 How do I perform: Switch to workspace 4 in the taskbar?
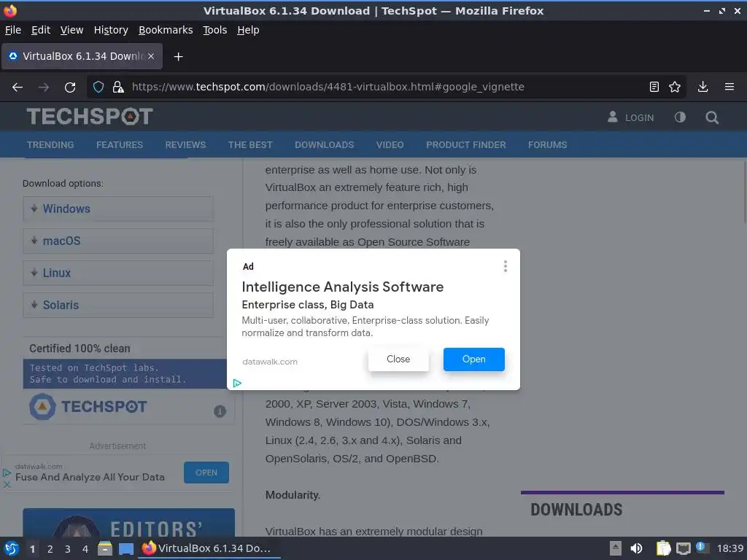85,549
